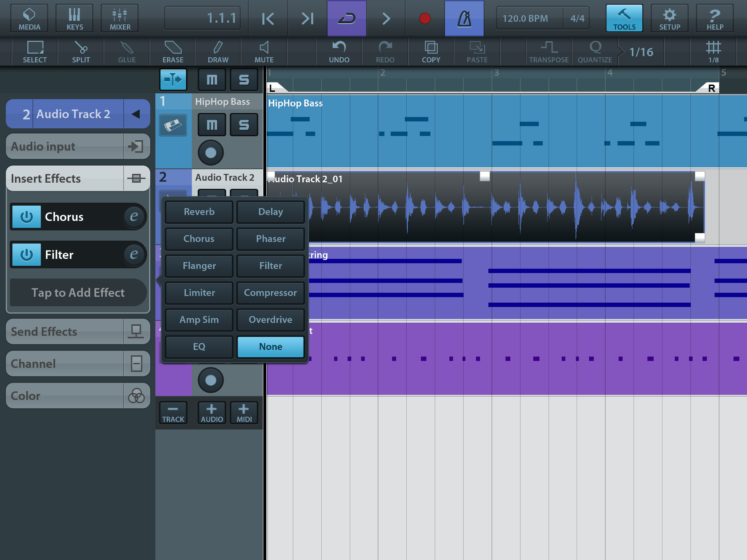The width and height of the screenshot is (747, 560).
Task: Jump to left locator button
Action: [x=268, y=18]
